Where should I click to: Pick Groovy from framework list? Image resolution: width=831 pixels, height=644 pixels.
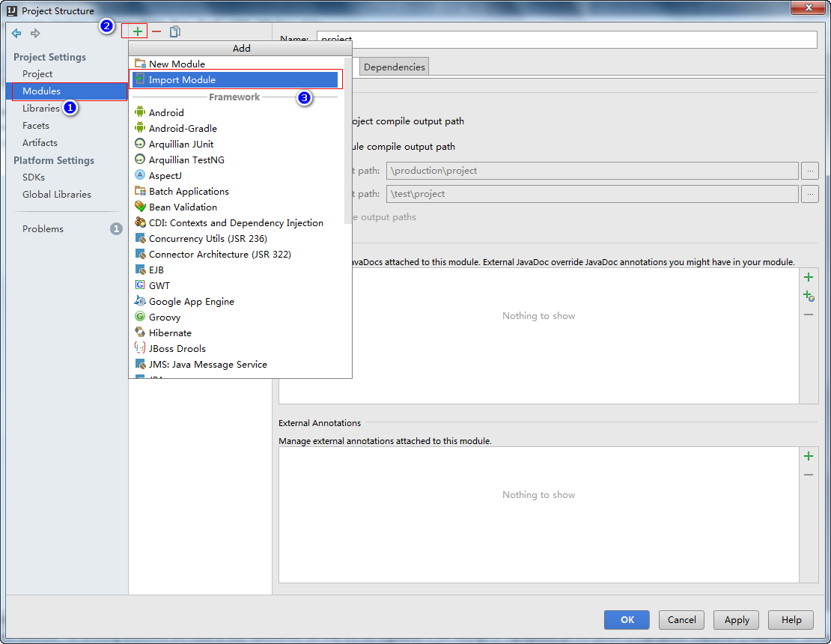pyautogui.click(x=237, y=317)
